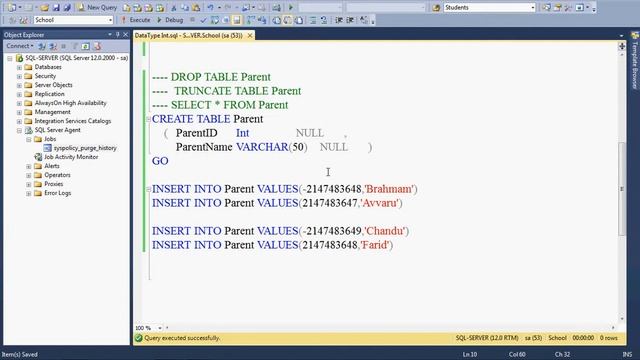Expand the Replication folder
Image resolution: width=640 pixels, height=360 pixels.
coord(19,94)
